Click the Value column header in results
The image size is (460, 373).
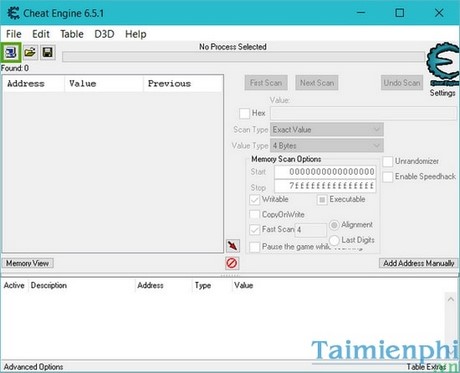[x=104, y=84]
